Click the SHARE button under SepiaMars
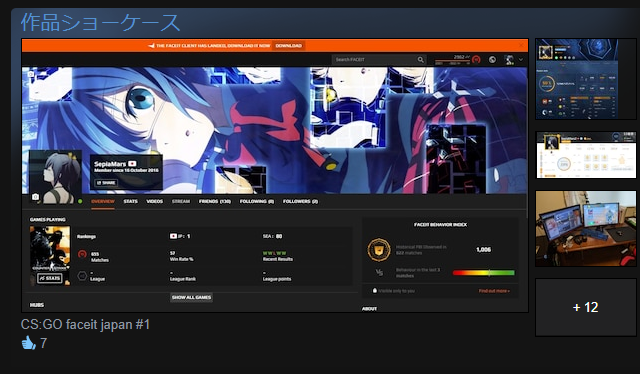This screenshot has width=640, height=374. coord(106,183)
